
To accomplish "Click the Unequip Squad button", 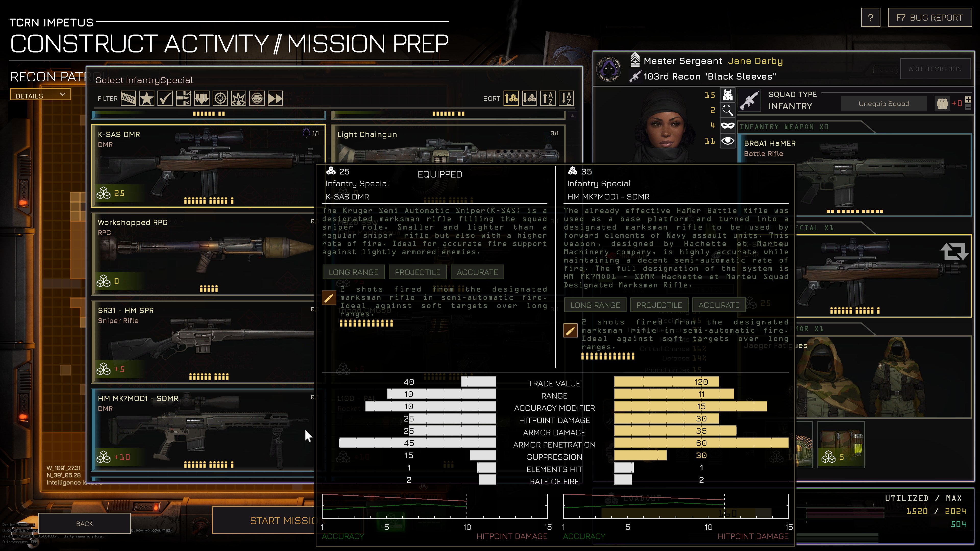I will (x=884, y=104).
